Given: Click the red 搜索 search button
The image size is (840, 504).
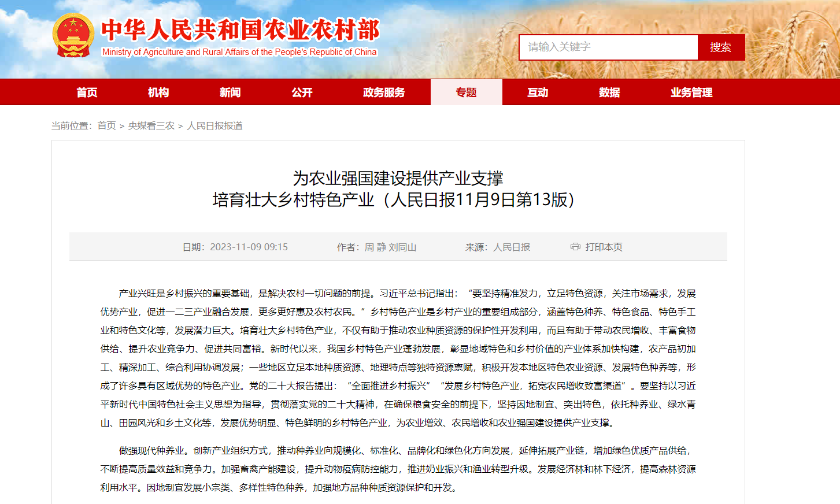Looking at the screenshot, I should coord(720,47).
